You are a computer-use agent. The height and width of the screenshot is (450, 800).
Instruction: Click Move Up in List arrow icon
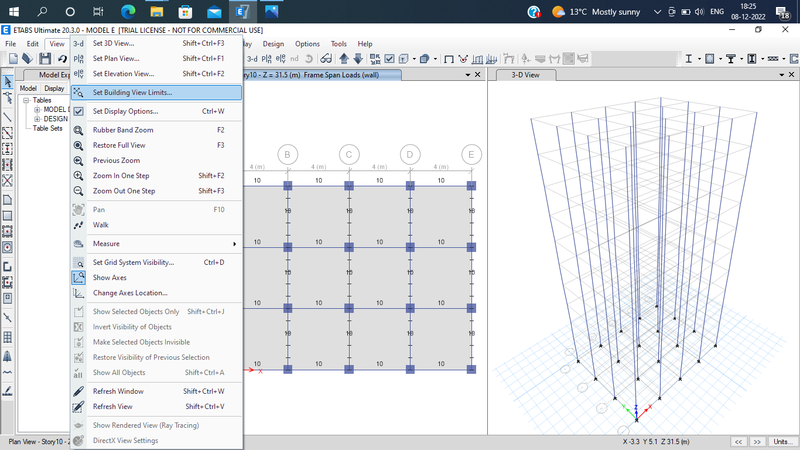(x=344, y=59)
